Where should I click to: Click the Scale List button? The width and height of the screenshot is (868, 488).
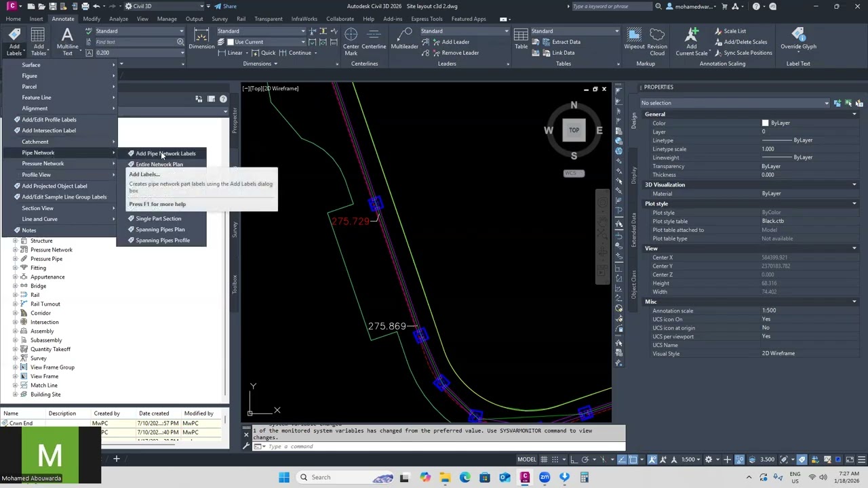730,31
